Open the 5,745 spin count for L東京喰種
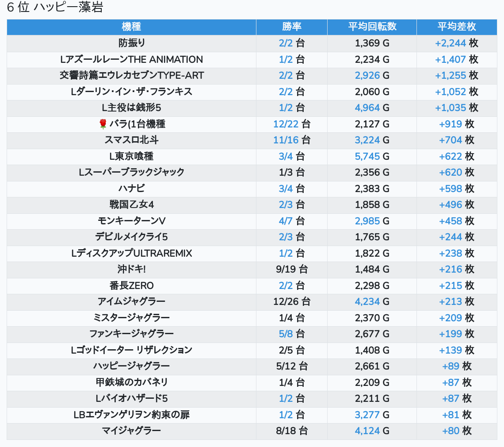 [x=367, y=156]
